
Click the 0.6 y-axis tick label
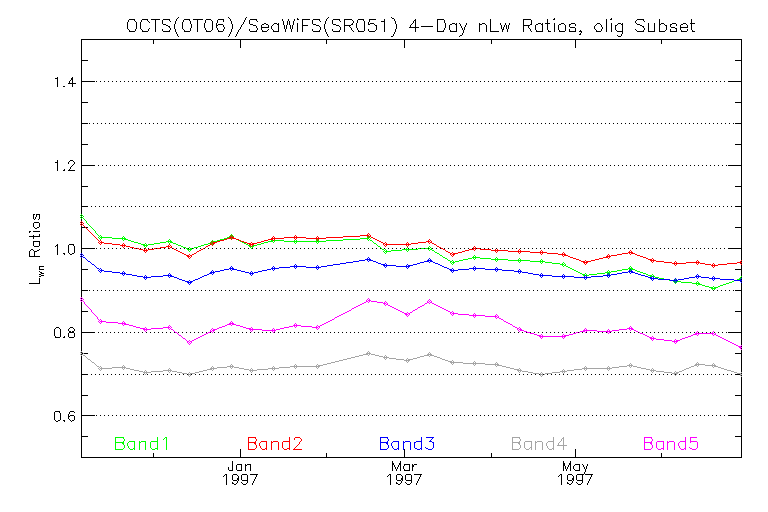(x=65, y=416)
